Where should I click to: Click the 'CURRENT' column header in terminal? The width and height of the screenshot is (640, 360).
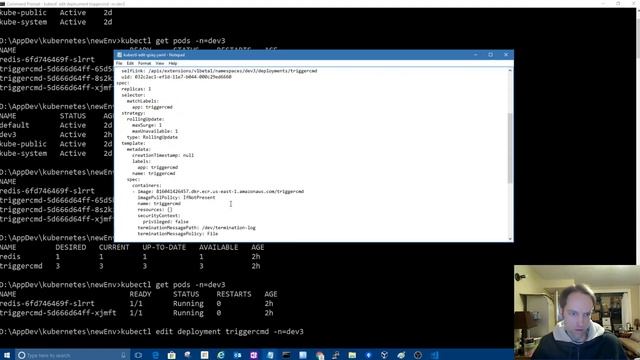(114, 247)
